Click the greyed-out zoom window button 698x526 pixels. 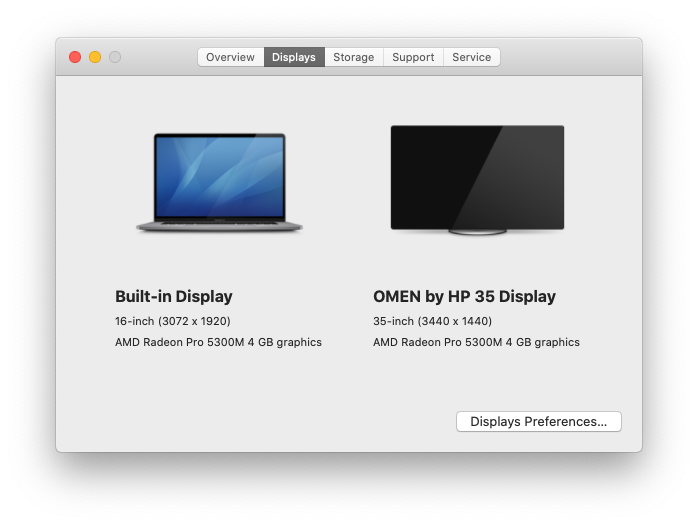pyautogui.click(x=115, y=57)
